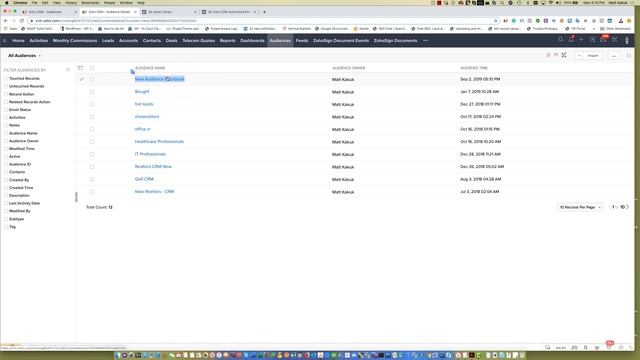Open the Reports module tab
640x360 pixels.
(227, 40)
